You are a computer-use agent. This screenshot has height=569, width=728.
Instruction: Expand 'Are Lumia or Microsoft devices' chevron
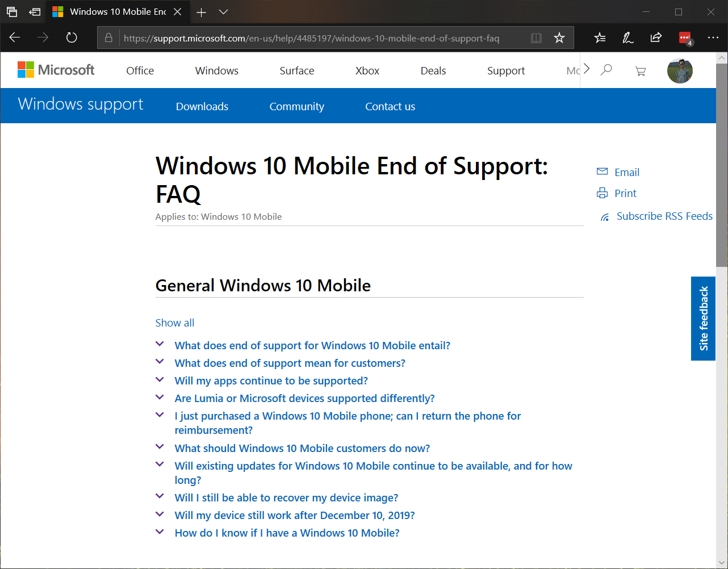coord(160,397)
